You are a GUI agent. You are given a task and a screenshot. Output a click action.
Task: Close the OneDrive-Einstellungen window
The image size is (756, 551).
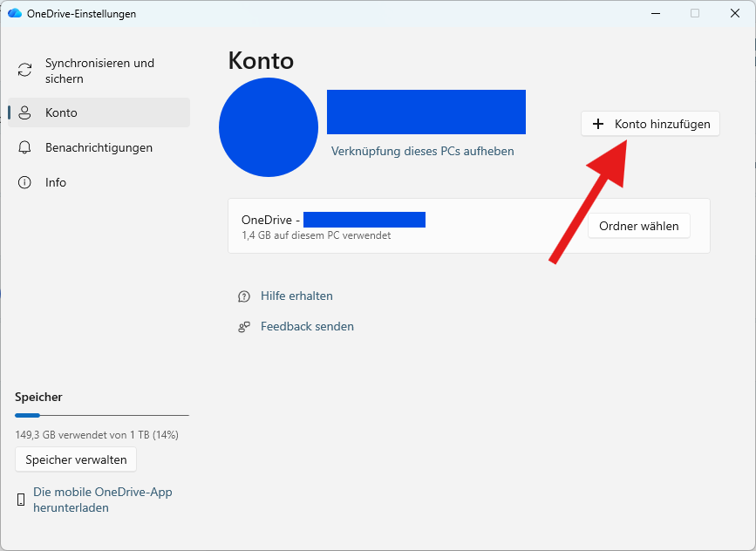[x=735, y=13]
